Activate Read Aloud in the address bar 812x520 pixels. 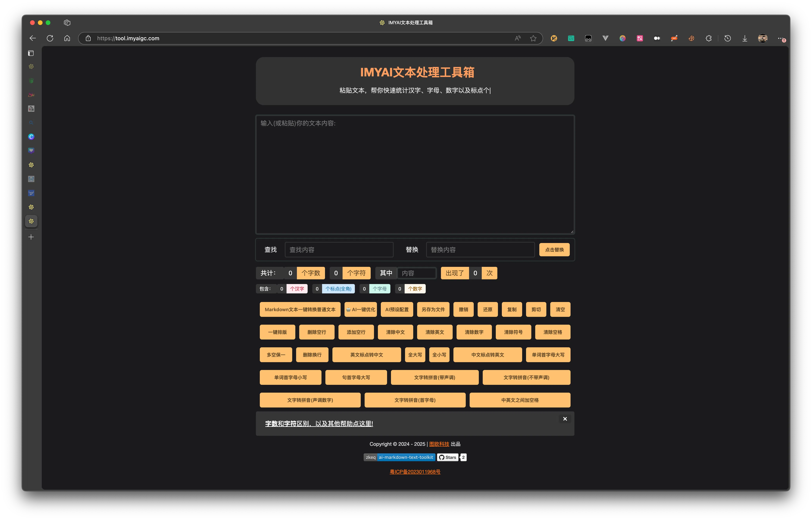click(517, 38)
